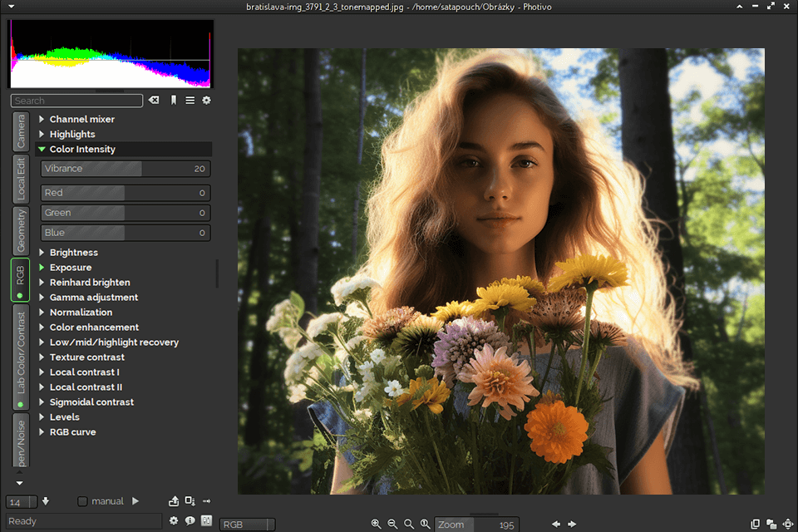The width and height of the screenshot is (798, 532).
Task: Click the batch copy pages icon
Action: (x=756, y=524)
